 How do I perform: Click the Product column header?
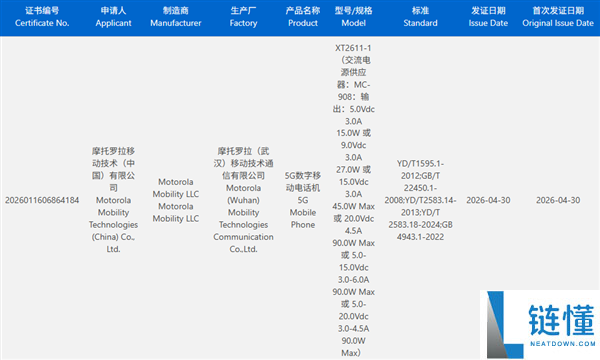pos(303,17)
